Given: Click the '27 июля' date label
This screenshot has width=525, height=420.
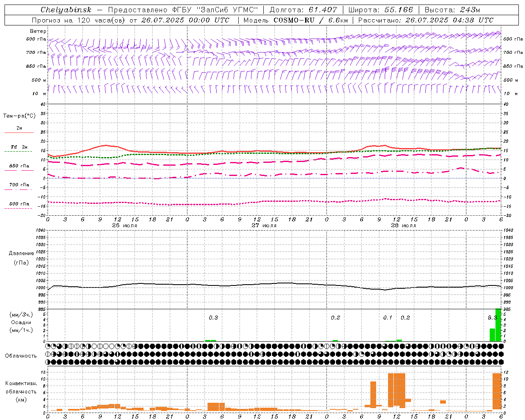Looking at the screenshot, I should (264, 225).
